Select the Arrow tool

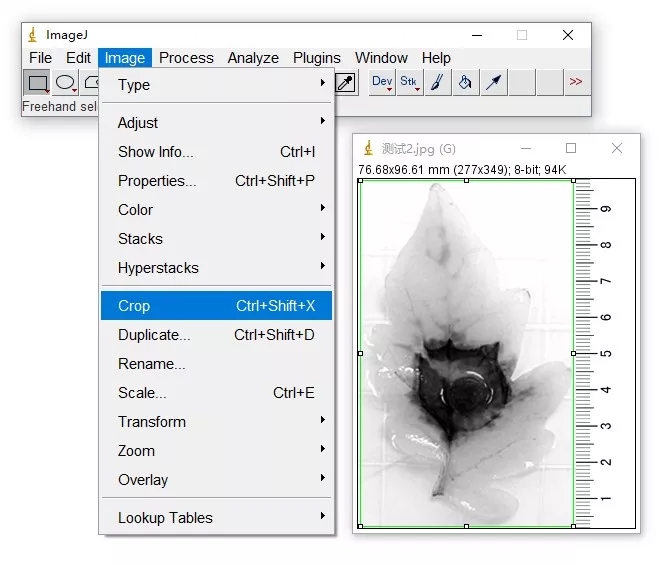pos(494,83)
